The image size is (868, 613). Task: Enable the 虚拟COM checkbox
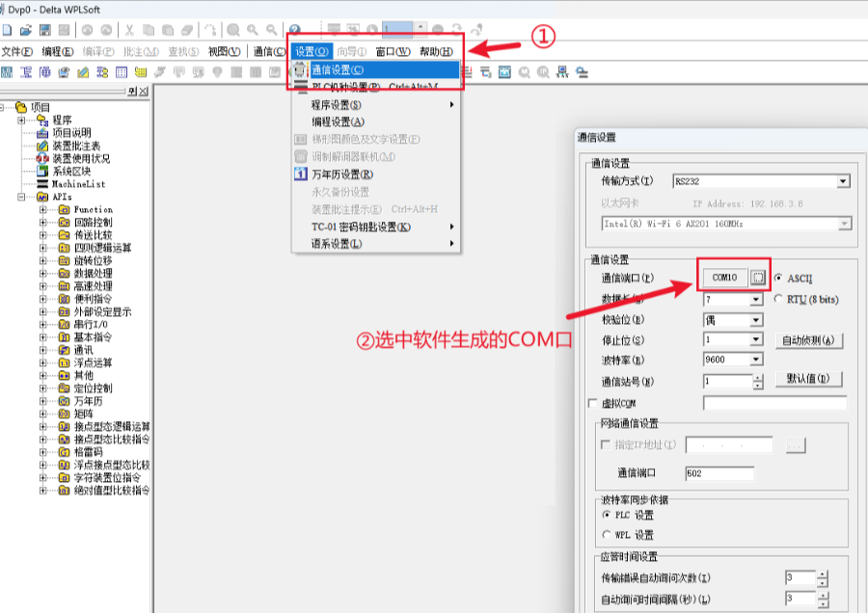click(x=590, y=403)
